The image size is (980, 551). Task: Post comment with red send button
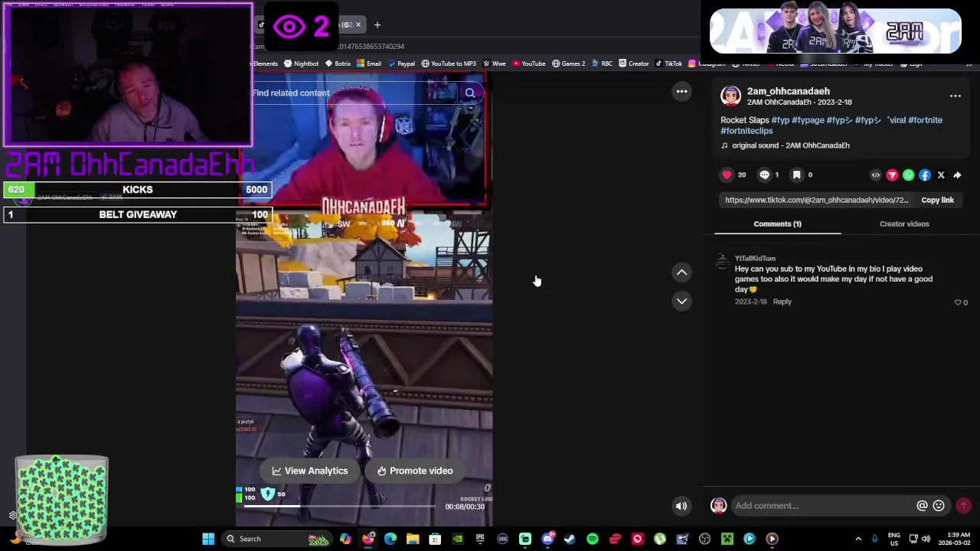click(x=964, y=505)
